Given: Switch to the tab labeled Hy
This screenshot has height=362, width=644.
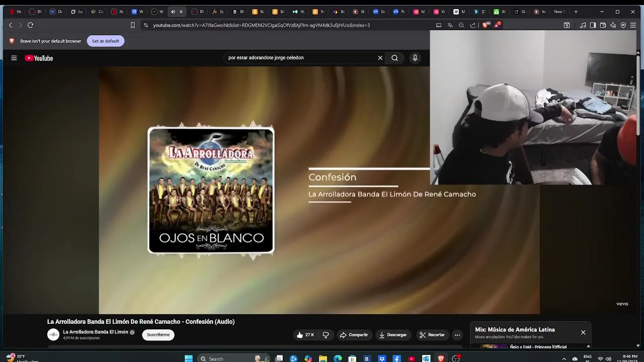Looking at the screenshot, I should click(x=298, y=12).
